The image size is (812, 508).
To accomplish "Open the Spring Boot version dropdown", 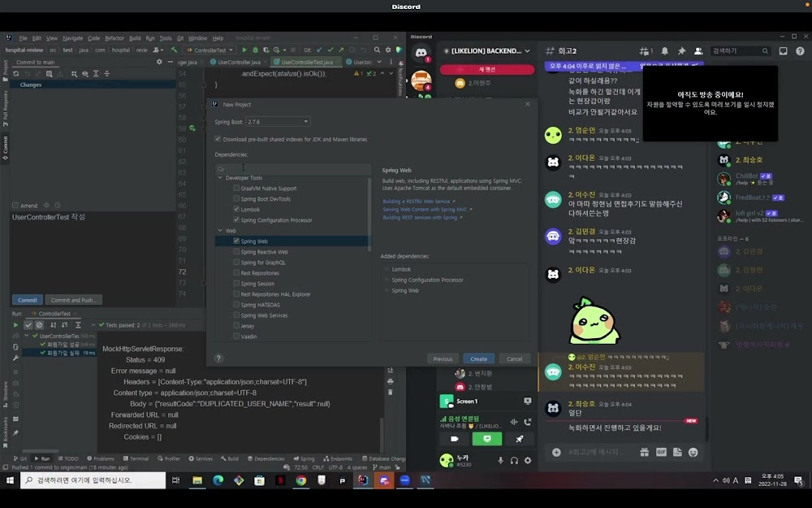I will pos(278,122).
